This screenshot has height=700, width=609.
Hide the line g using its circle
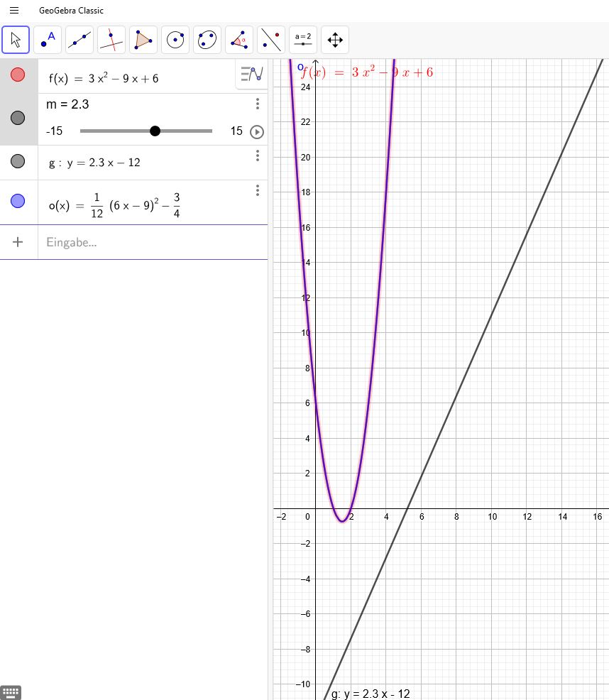pos(18,161)
